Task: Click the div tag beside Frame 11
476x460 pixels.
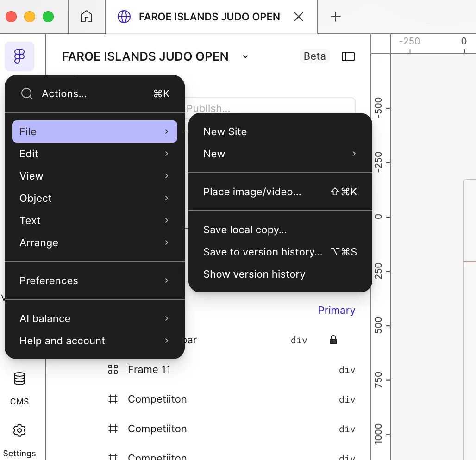Action: [347, 370]
